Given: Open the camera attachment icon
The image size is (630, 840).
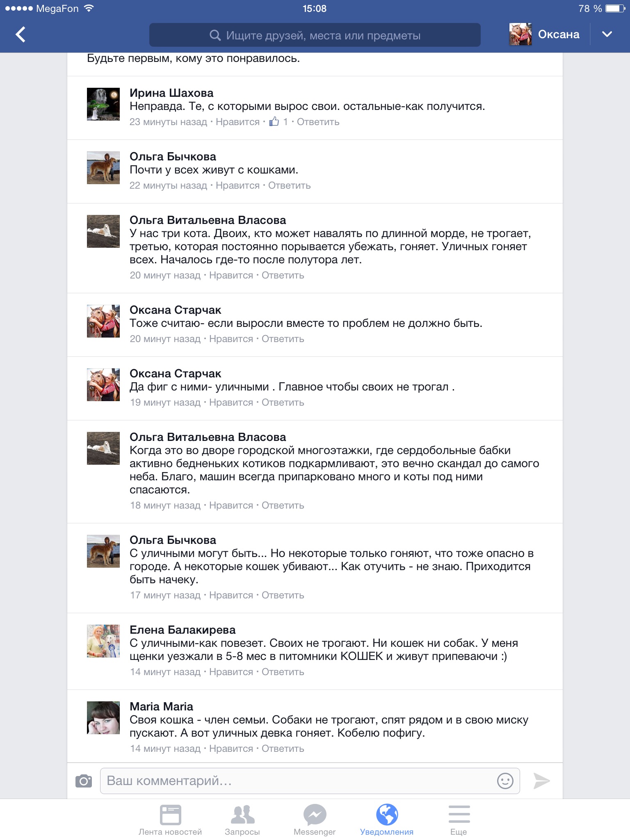Looking at the screenshot, I should point(84,781).
